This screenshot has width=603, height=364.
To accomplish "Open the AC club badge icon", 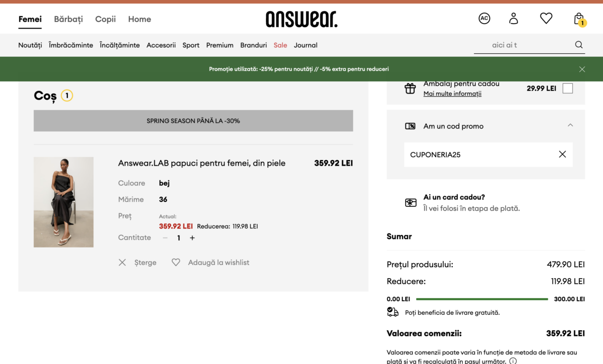I will point(484,19).
